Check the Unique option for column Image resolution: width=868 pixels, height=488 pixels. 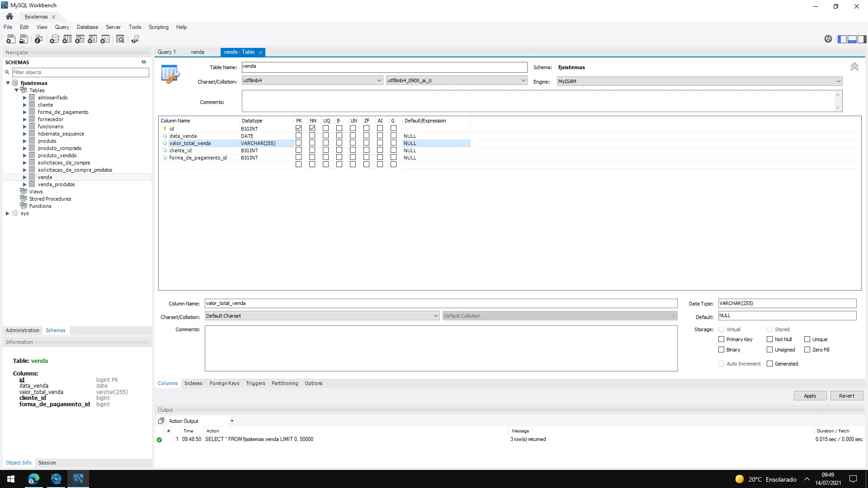807,339
